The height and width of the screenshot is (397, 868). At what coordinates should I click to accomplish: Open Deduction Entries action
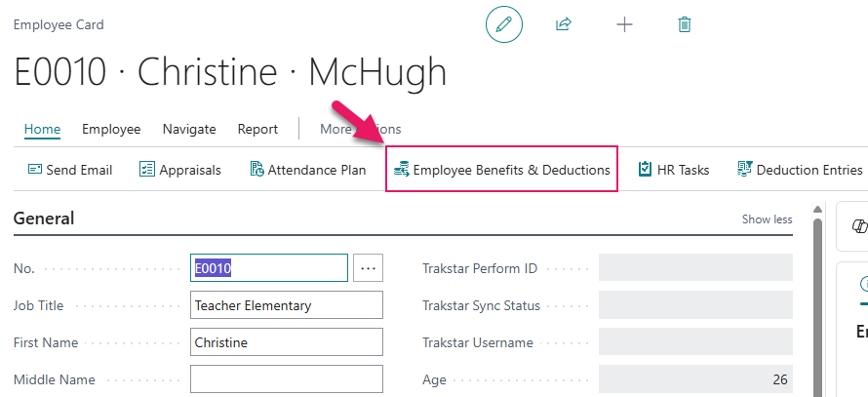pyautogui.click(x=800, y=170)
